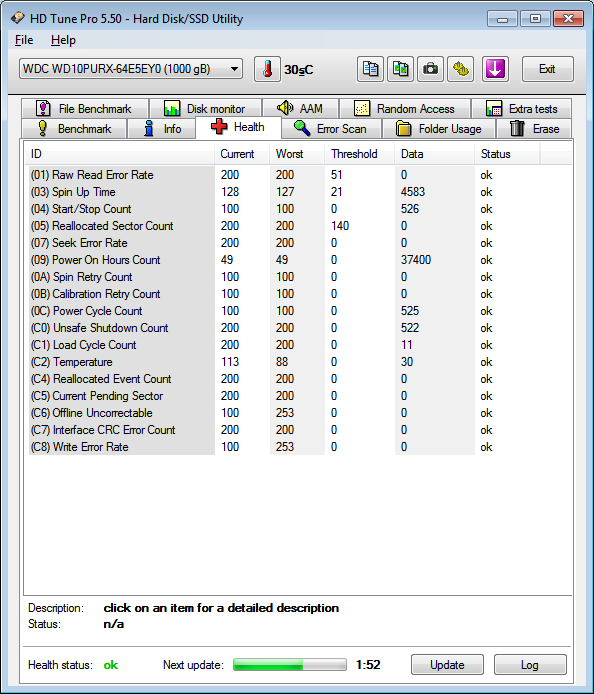594x694 pixels.
Task: Click the Next update progress bar
Action: pos(289,665)
